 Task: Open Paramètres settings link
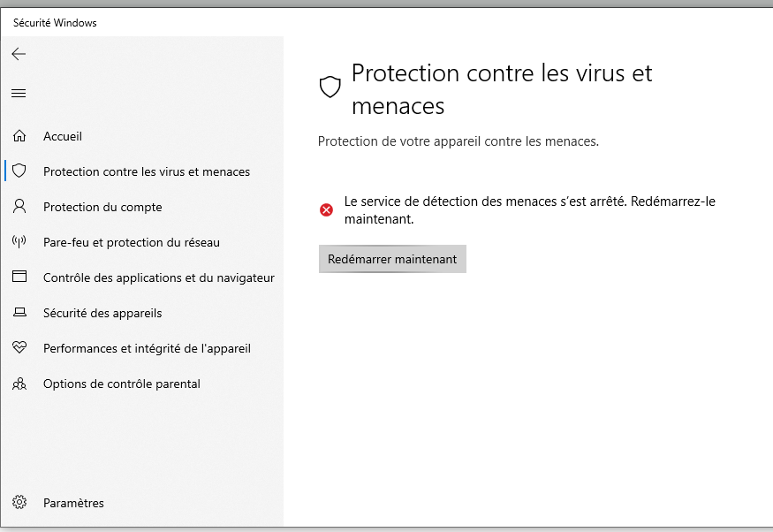(73, 503)
